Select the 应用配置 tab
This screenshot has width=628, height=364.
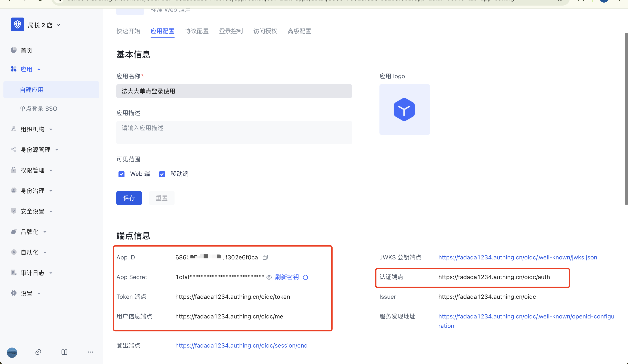pyautogui.click(x=163, y=31)
